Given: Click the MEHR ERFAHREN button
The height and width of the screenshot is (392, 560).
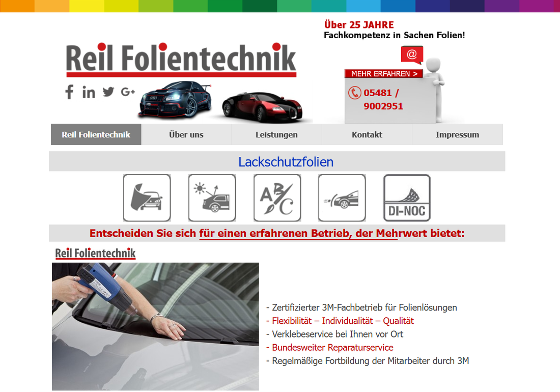Looking at the screenshot, I should point(384,73).
